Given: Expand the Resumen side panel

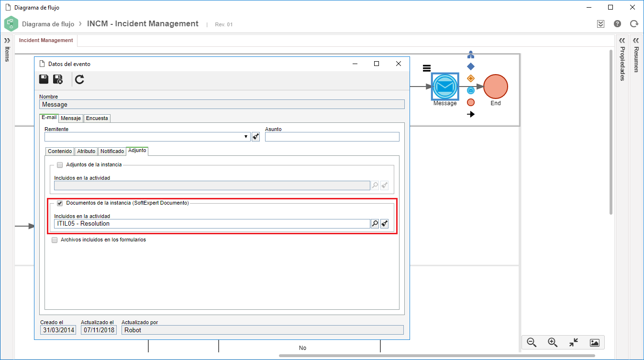Looking at the screenshot, I should point(636,40).
